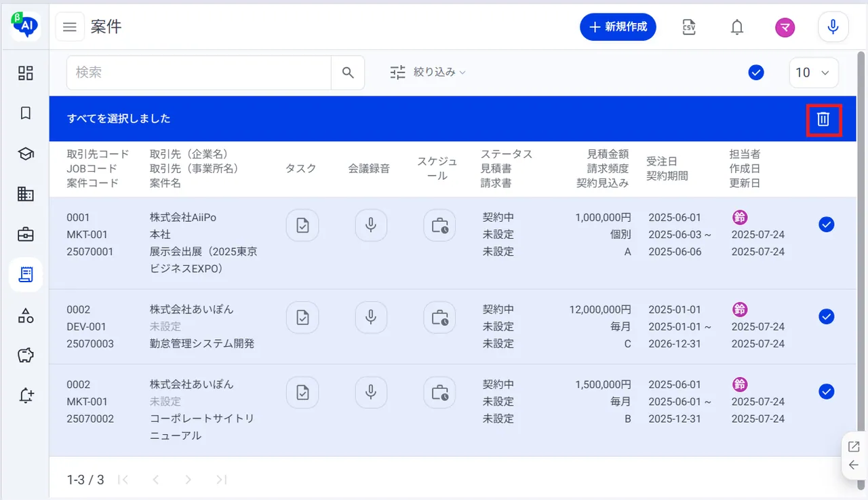This screenshot has width=868, height=500.
Task: Click the 25070003 case code
Action: (x=90, y=343)
